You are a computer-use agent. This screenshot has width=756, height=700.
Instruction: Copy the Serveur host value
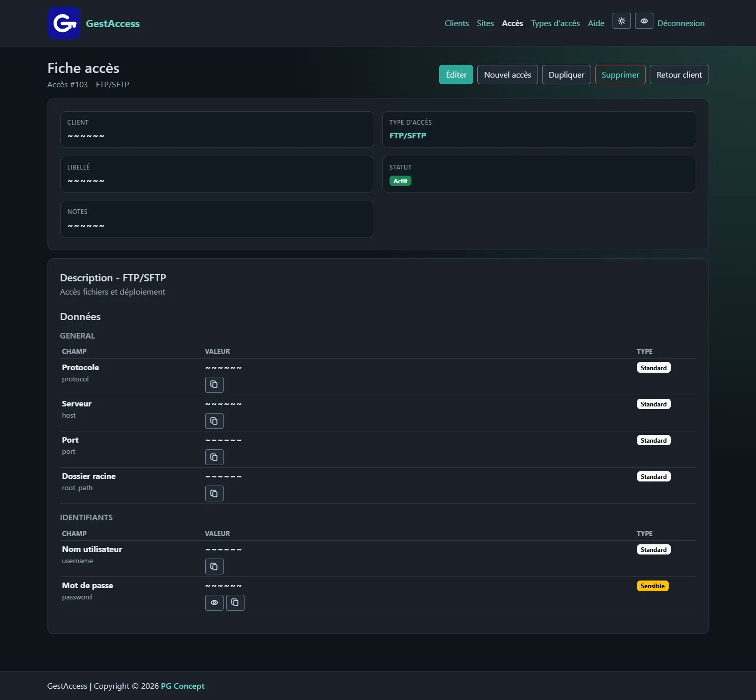point(214,421)
